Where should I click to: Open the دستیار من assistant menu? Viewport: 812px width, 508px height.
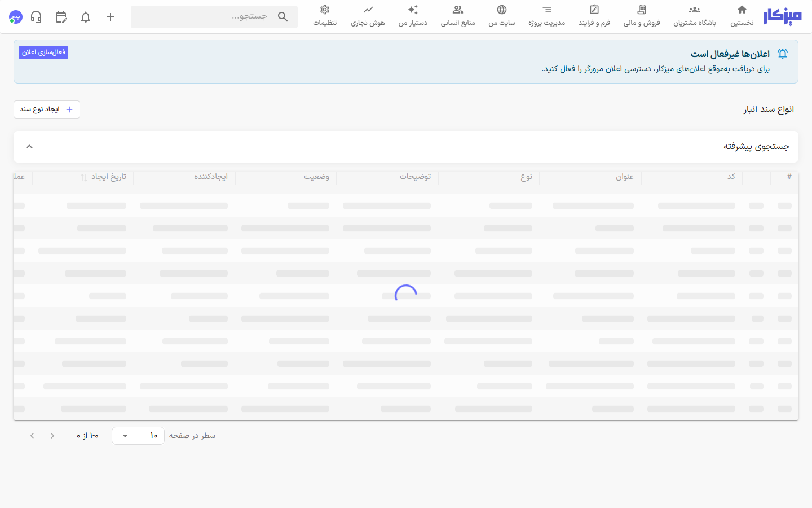413,16
